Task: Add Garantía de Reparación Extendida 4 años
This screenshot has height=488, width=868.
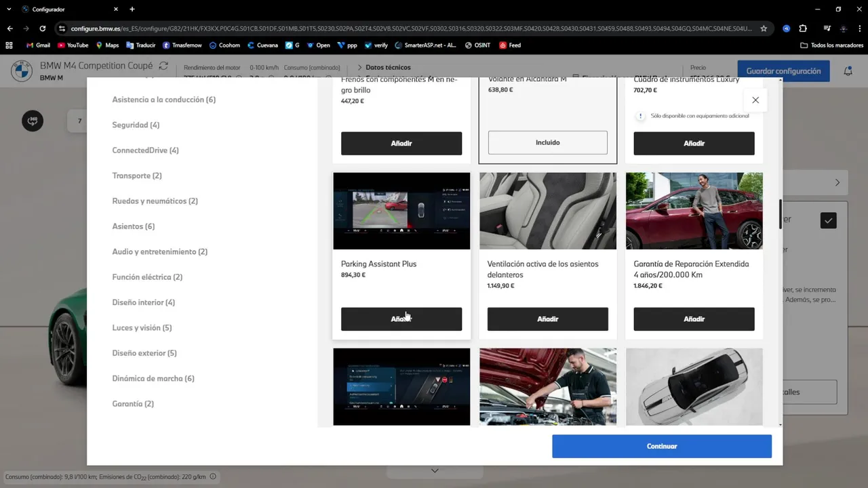Action: click(x=694, y=319)
